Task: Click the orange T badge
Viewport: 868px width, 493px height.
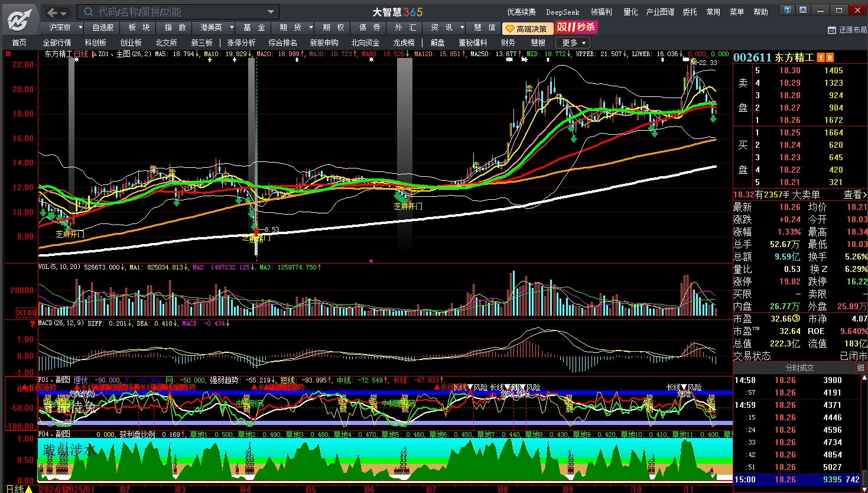Action: [x=821, y=57]
